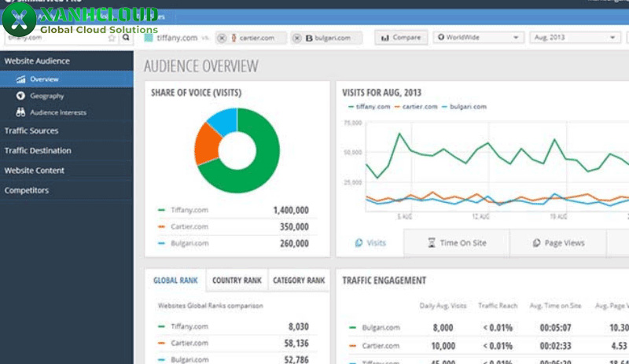Click the search magnifier icon
The width and height of the screenshot is (629, 364).
(126, 37)
